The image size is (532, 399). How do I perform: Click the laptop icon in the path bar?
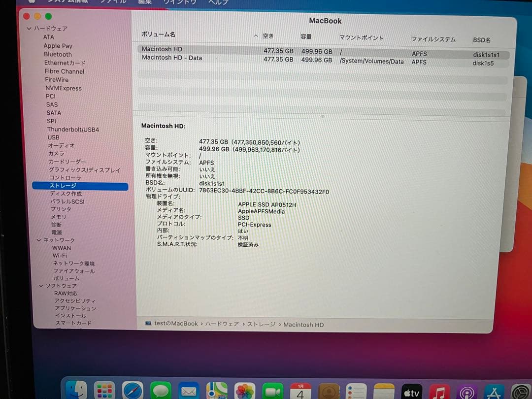(x=148, y=323)
